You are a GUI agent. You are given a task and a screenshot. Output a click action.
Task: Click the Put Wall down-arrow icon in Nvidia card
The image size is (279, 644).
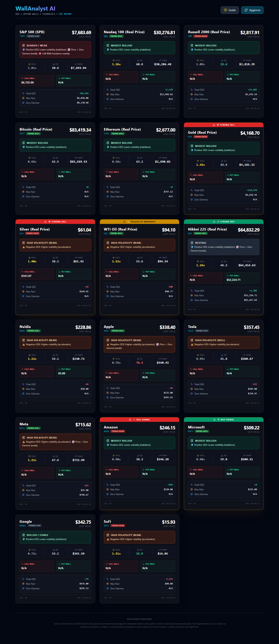tap(59, 369)
